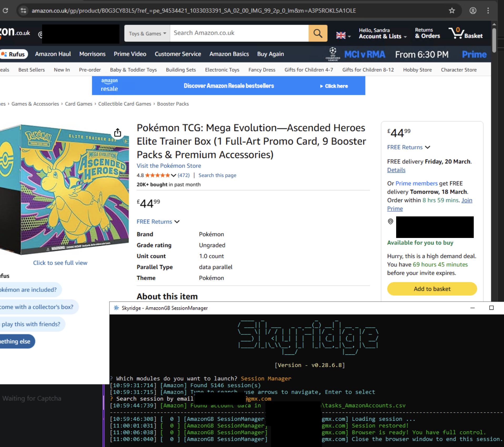Click the orange search magnifier button
The image size is (504, 447).
tap(318, 33)
